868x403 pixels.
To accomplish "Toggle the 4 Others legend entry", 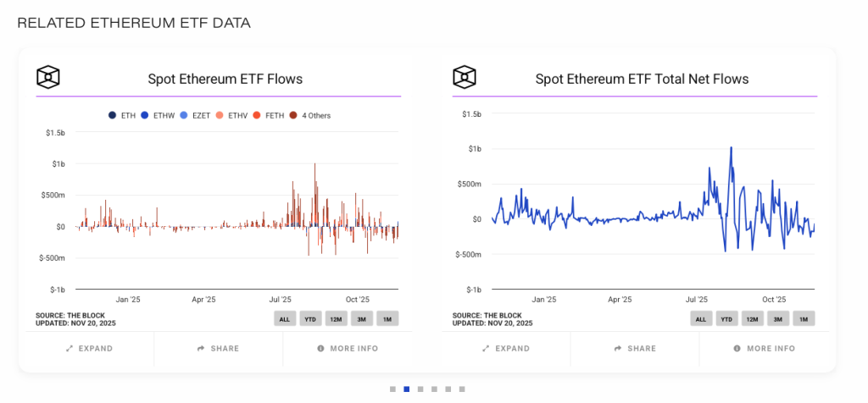I will 310,115.
